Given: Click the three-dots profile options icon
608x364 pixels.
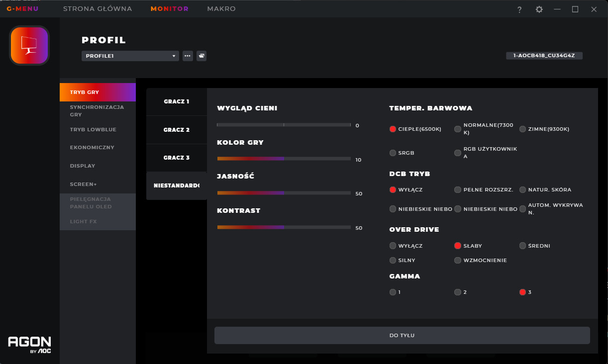Looking at the screenshot, I should coord(188,56).
